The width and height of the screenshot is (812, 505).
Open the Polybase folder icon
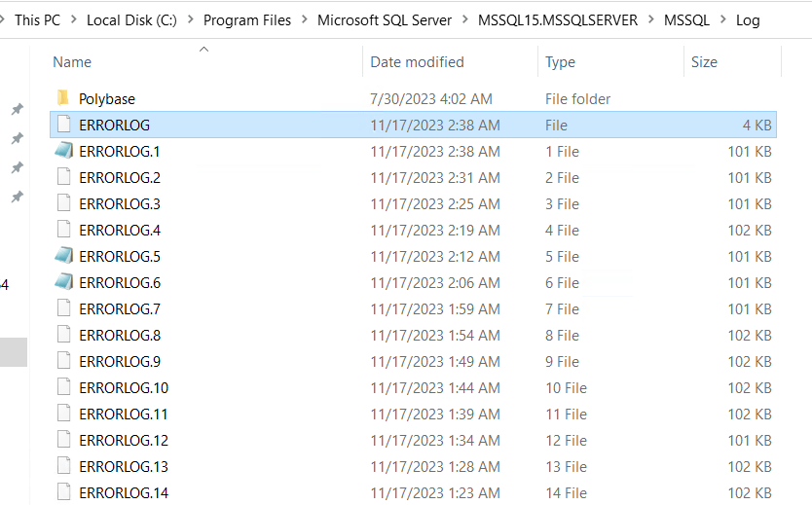63,98
